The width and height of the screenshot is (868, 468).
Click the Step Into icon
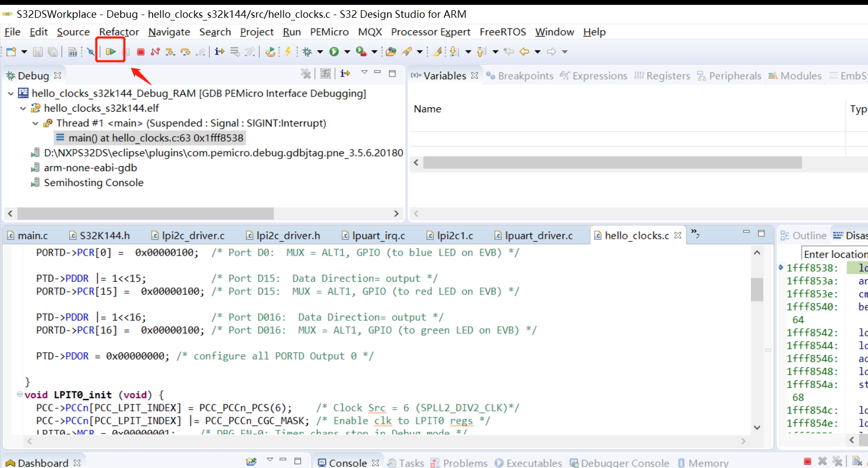(170, 52)
